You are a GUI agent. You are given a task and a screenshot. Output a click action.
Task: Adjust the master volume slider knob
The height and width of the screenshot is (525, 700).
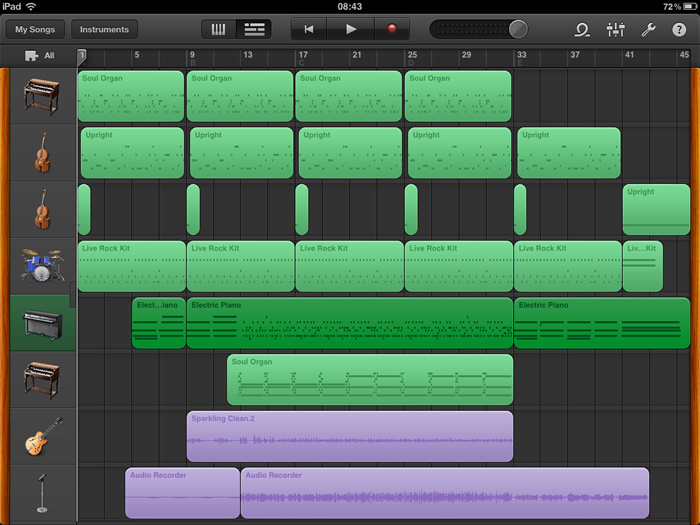pos(518,29)
